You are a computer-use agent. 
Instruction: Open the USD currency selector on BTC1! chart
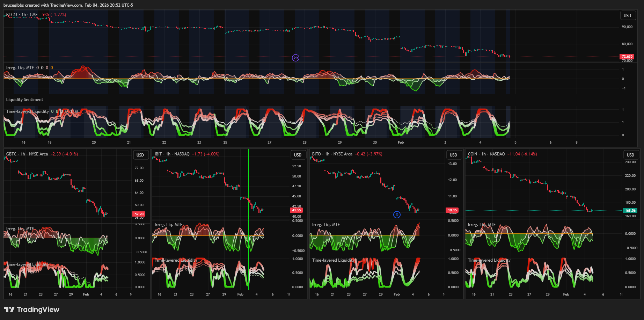pos(627,16)
